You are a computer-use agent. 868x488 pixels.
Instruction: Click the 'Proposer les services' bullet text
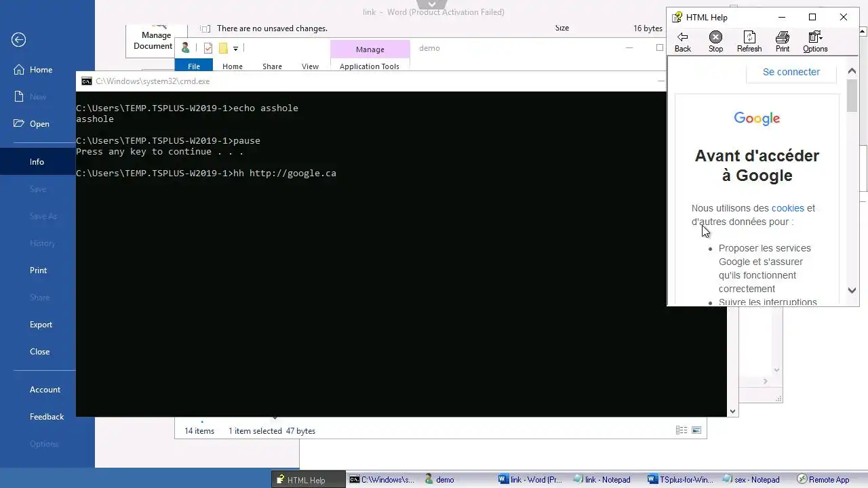[765, 248]
